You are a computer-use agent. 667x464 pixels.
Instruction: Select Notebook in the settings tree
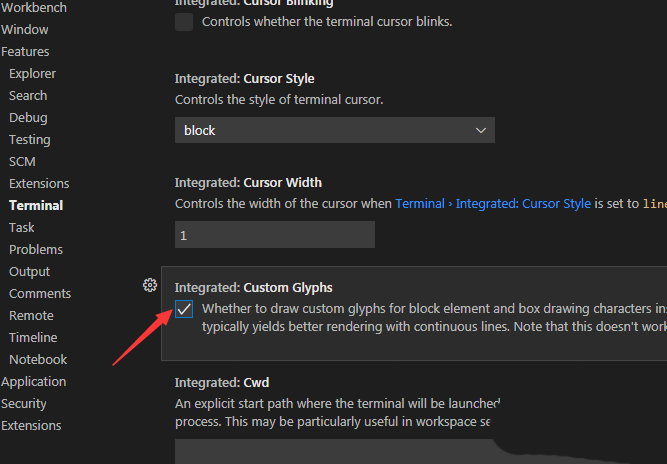click(38, 360)
